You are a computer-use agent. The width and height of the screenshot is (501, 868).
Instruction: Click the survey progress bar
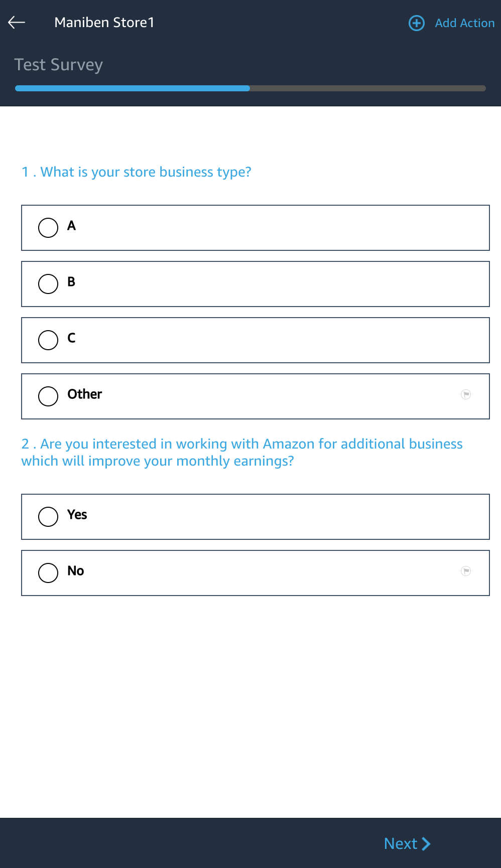click(250, 88)
